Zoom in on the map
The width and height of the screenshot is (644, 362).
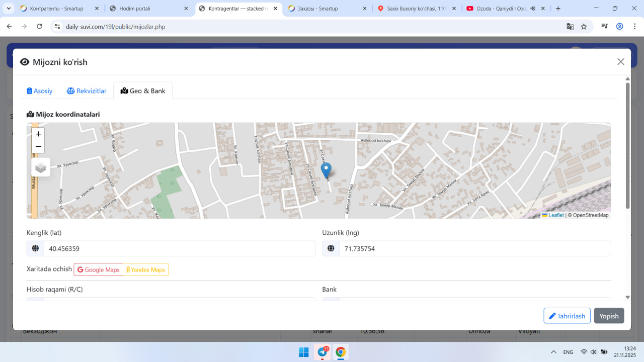click(38, 134)
